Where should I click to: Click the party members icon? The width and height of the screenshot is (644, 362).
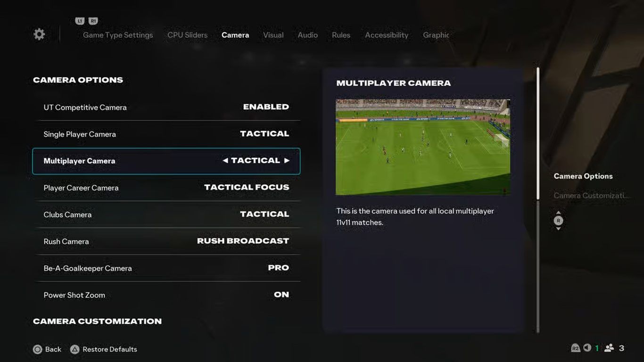pyautogui.click(x=609, y=348)
